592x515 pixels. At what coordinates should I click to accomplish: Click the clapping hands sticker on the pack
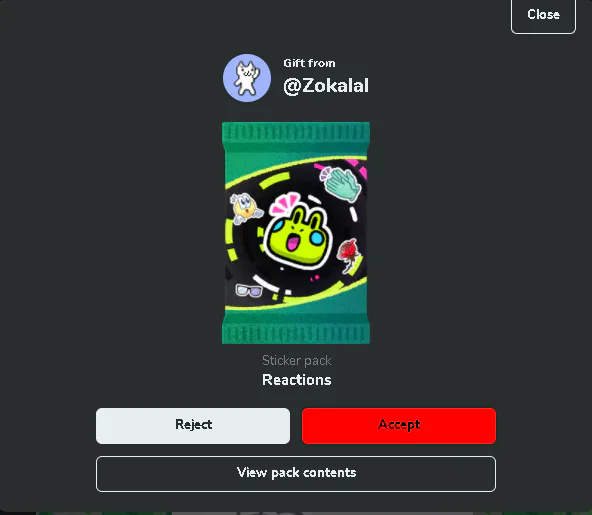click(341, 184)
